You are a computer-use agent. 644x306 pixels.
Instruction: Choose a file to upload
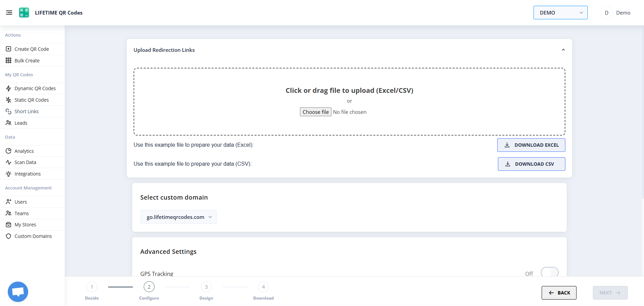click(315, 112)
